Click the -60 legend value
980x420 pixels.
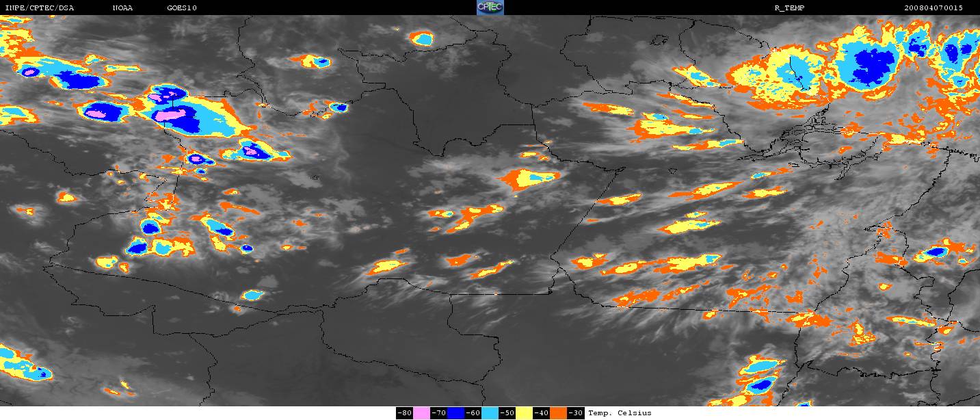(x=473, y=413)
